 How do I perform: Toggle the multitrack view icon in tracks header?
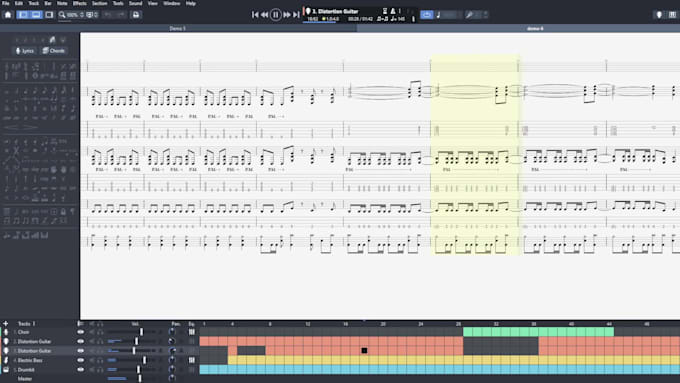[80, 324]
